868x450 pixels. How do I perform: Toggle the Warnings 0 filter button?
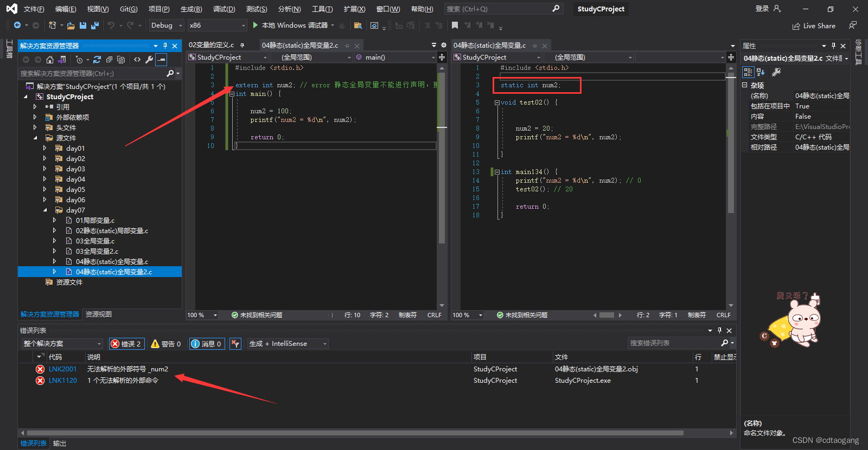[x=166, y=344]
